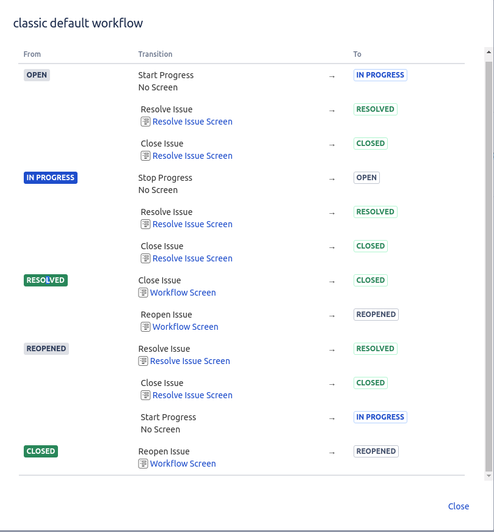This screenshot has width=494, height=532.
Task: Click IN PROGRESS target of Reopened's Start Progress
Action: tap(380, 417)
